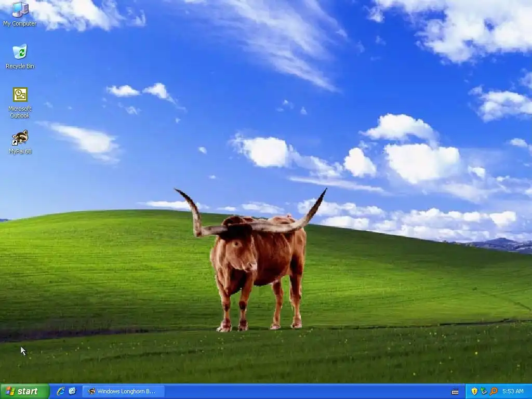Open the on-screen keyboard language bar icon
The image size is (532, 399).
click(x=455, y=392)
